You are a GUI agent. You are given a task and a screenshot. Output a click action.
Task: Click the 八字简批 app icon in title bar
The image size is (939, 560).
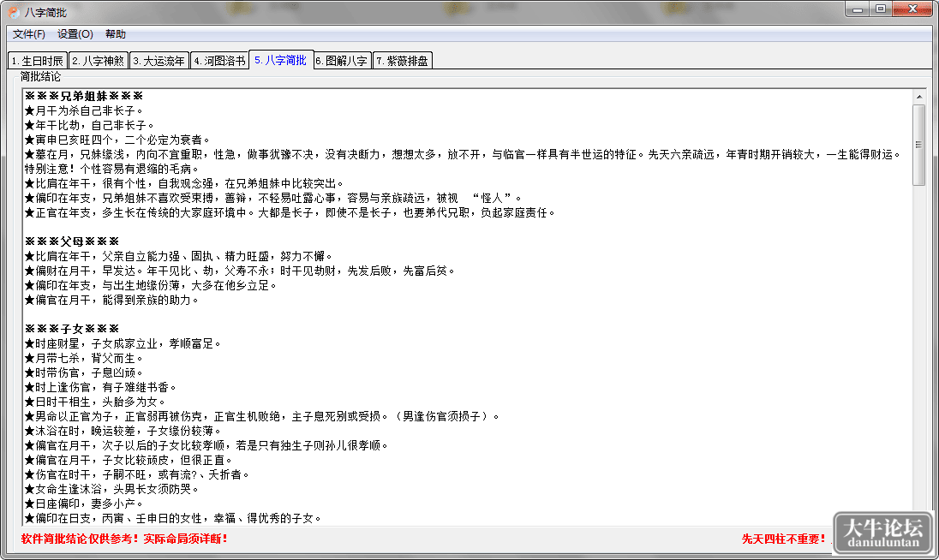(14, 12)
